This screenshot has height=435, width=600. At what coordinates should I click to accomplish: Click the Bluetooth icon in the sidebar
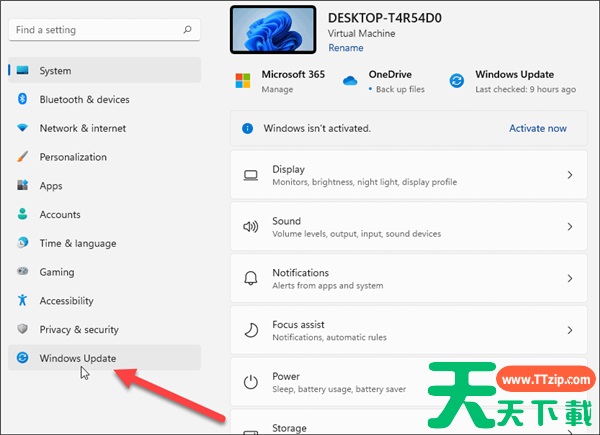click(22, 99)
